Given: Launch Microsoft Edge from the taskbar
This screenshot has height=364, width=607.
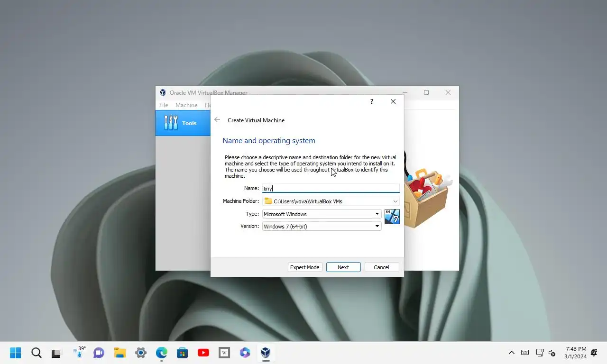Looking at the screenshot, I should point(162,353).
